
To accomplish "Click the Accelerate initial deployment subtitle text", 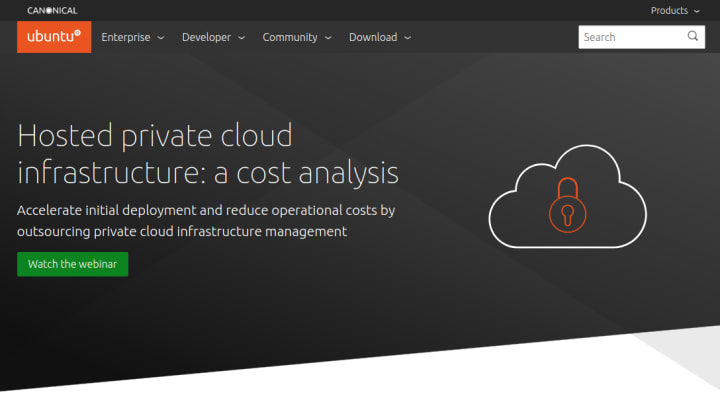I will (x=206, y=221).
